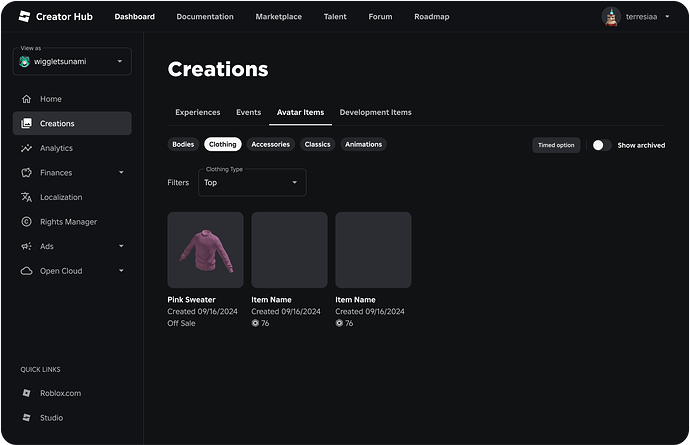Click the Creator Hub title text
Viewport: 690px width, 445px height.
tap(64, 17)
